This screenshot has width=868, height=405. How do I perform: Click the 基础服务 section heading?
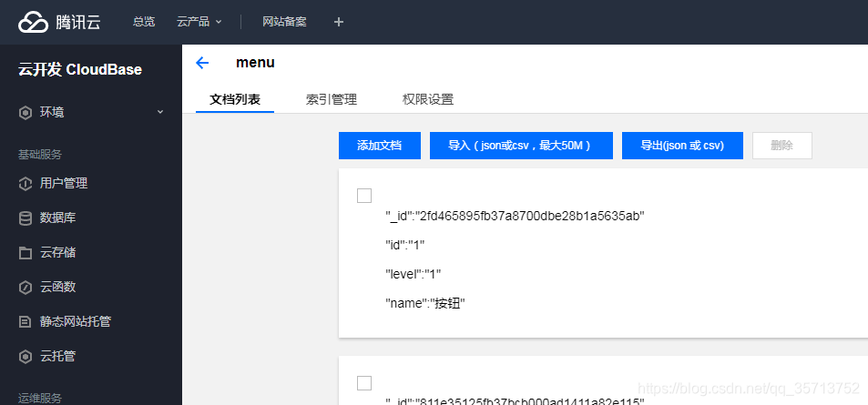coord(40,155)
